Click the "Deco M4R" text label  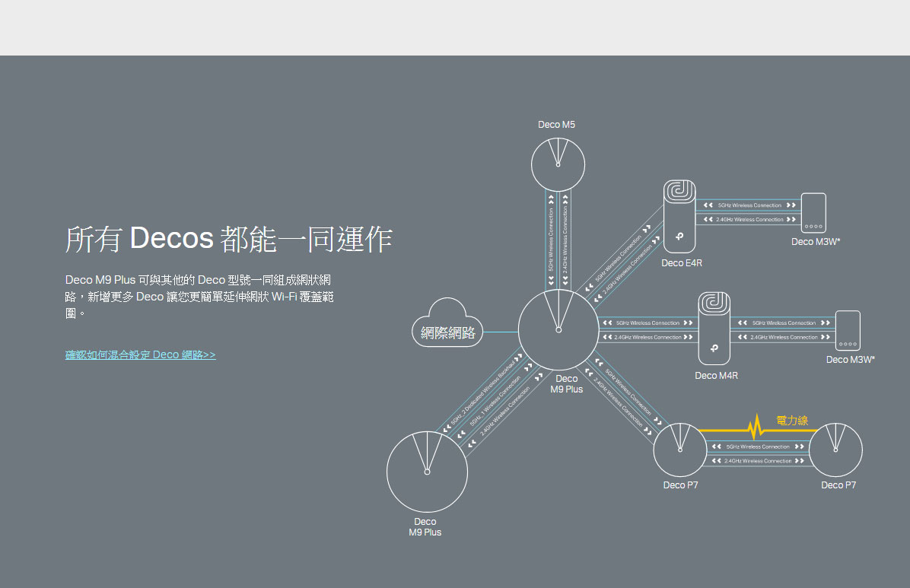point(717,376)
